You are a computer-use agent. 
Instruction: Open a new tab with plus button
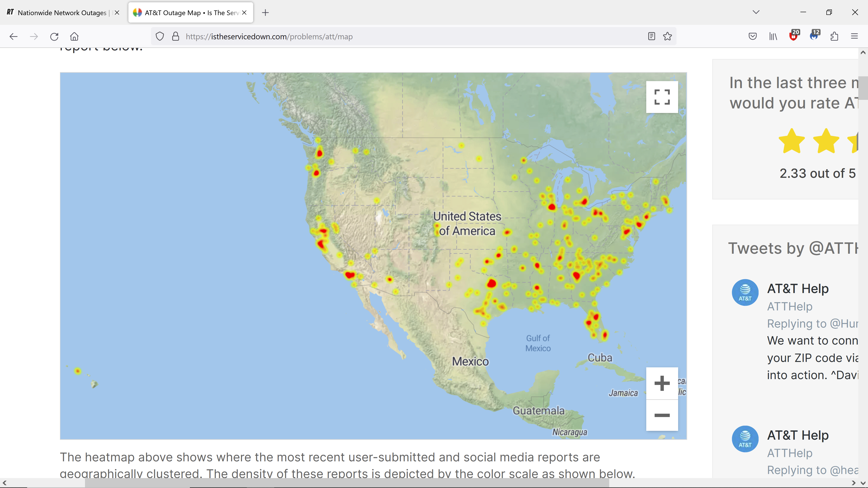tap(266, 13)
